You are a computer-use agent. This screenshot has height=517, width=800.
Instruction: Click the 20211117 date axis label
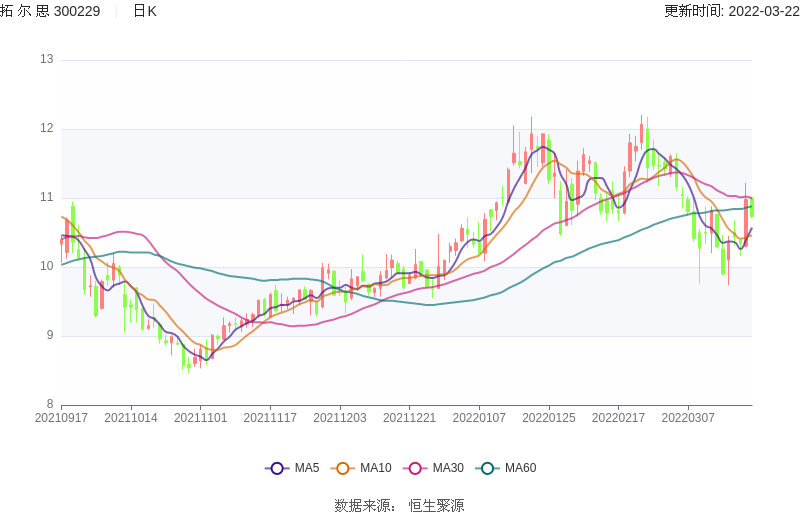[x=270, y=417]
